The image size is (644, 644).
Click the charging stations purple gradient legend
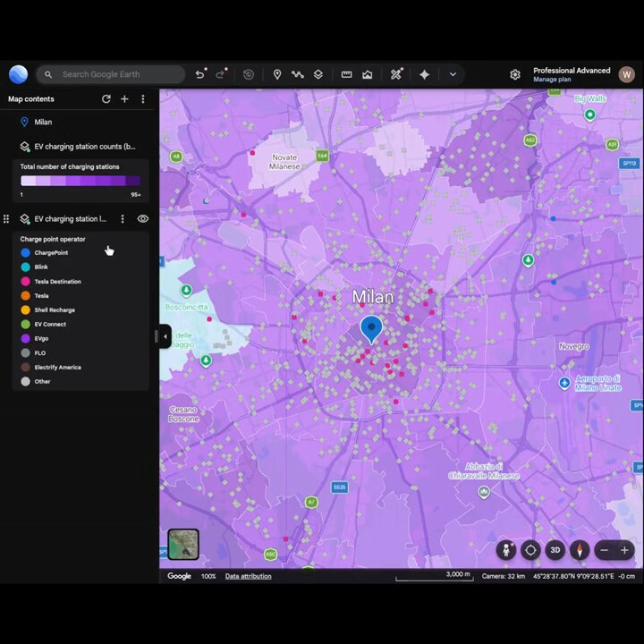tap(80, 181)
